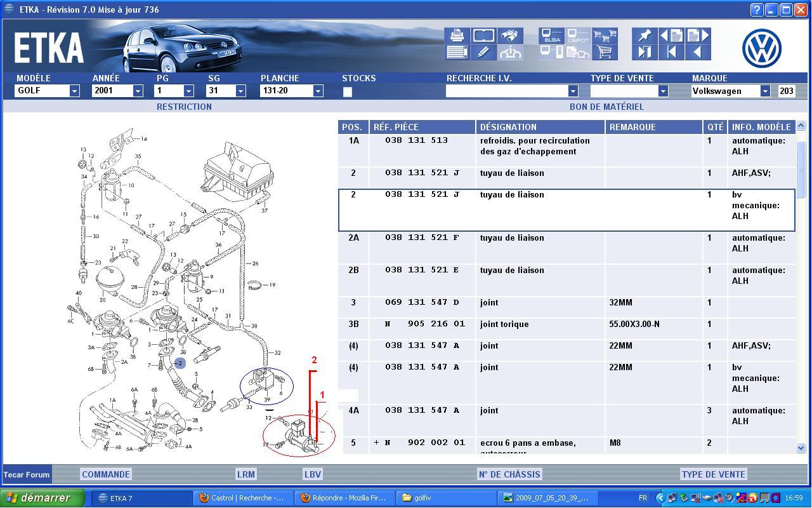The width and height of the screenshot is (812, 508).
Task: Click the parts list scroll down arrow
Action: coord(801,448)
